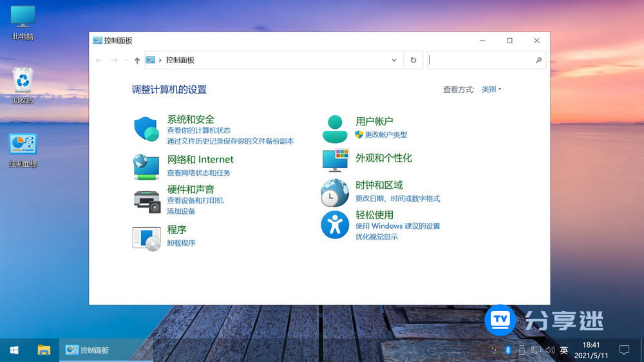Open File Explorer from the taskbar

(44, 350)
